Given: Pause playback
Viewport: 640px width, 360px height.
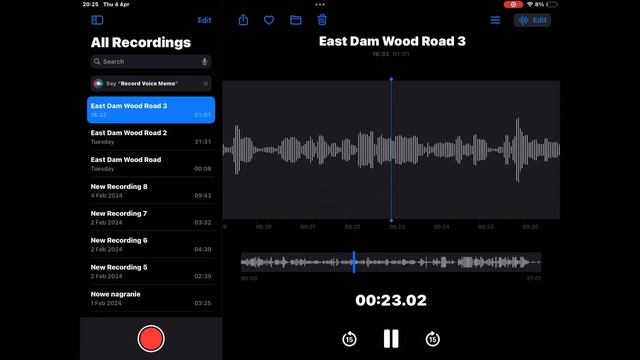Looking at the screenshot, I should click(391, 339).
